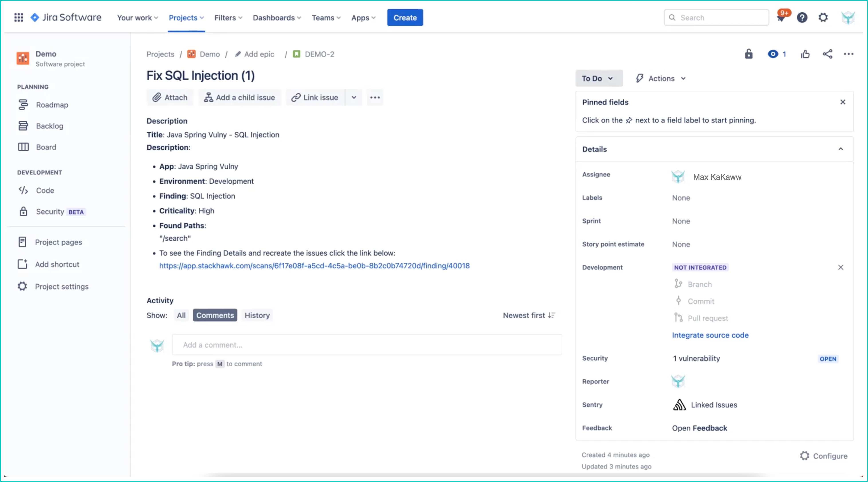Dismiss the Development NOT INTEGRATED section

pyautogui.click(x=841, y=267)
